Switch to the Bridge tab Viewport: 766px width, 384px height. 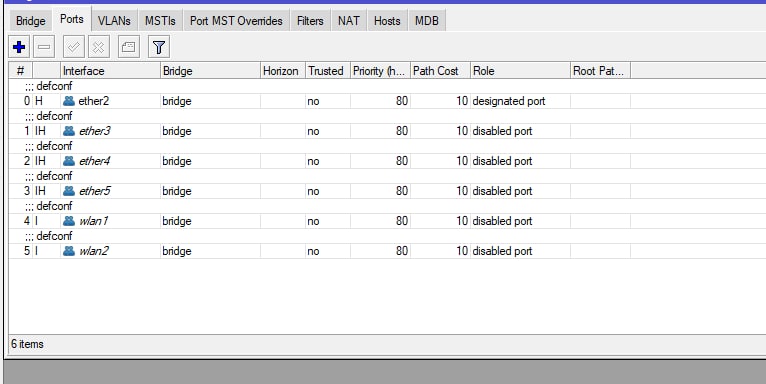(31, 21)
